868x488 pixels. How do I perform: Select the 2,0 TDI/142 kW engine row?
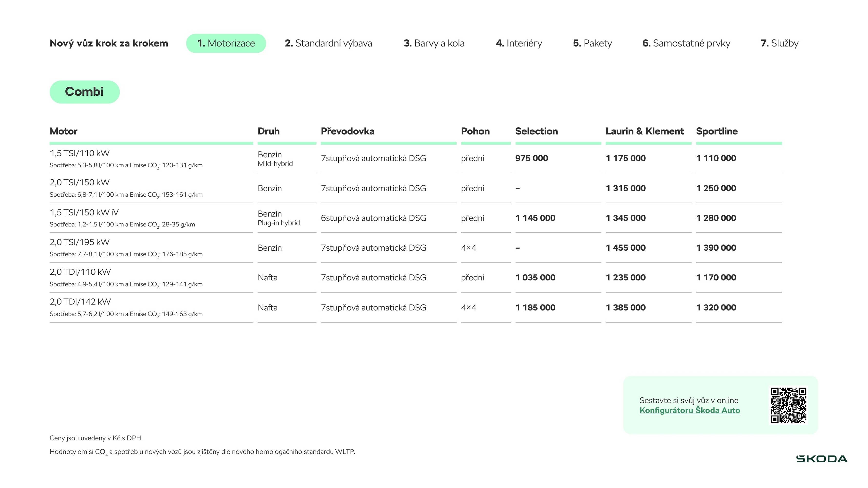click(x=80, y=302)
